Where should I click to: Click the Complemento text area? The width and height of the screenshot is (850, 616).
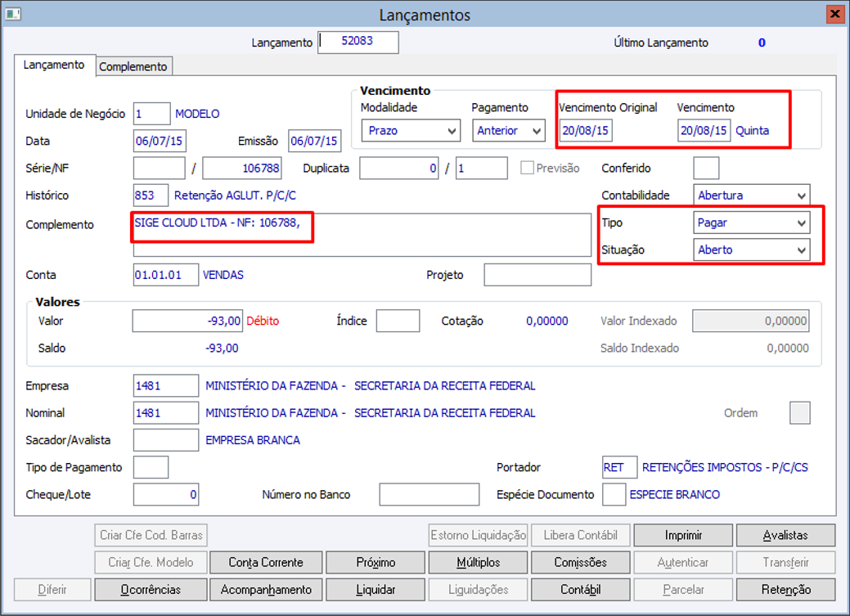tap(362, 235)
